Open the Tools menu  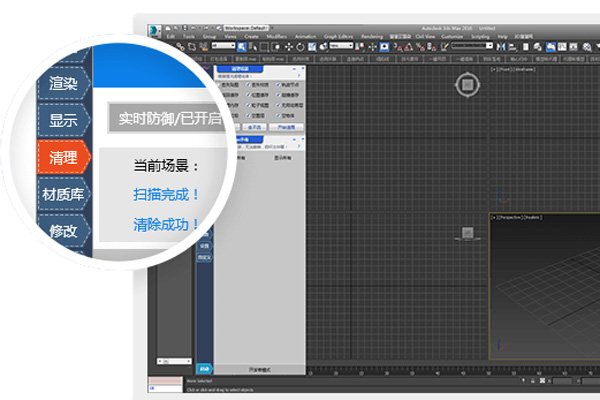click(x=189, y=36)
